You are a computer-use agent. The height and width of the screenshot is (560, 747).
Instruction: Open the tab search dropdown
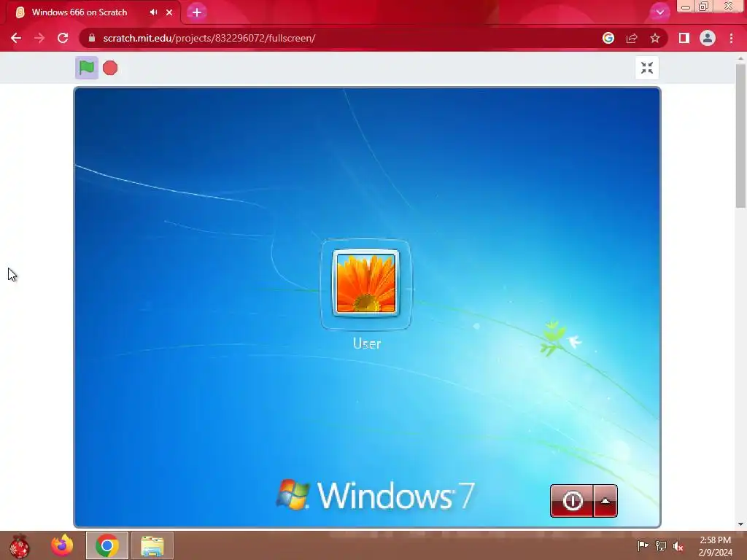pos(659,12)
